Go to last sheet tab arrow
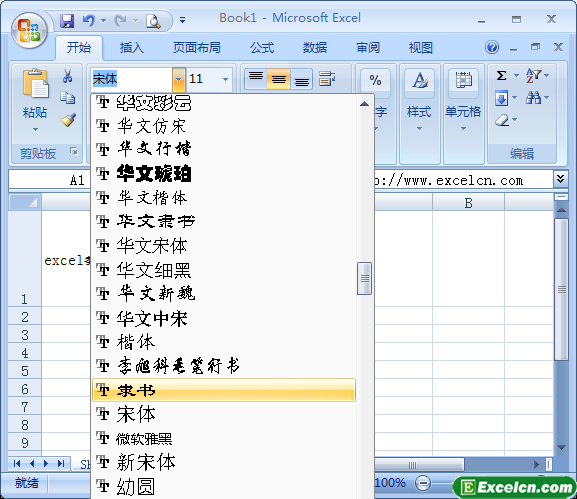The height and width of the screenshot is (499, 577). [61, 464]
